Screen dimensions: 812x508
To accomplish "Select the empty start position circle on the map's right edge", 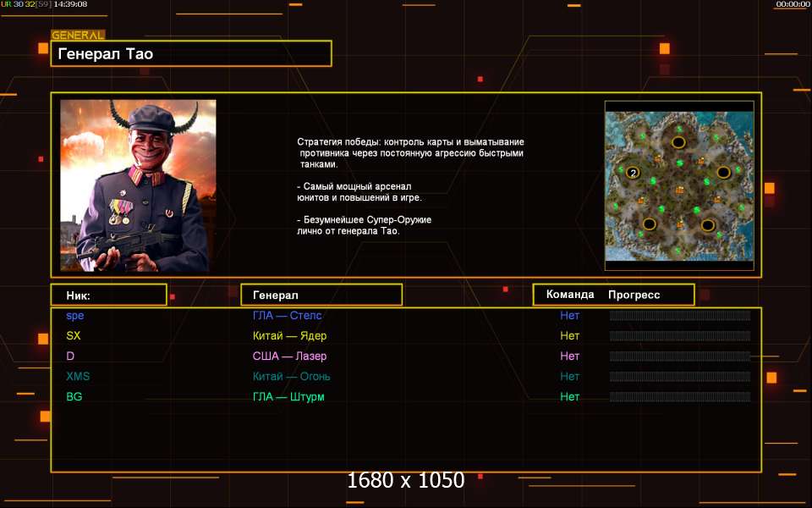I will 723,172.
